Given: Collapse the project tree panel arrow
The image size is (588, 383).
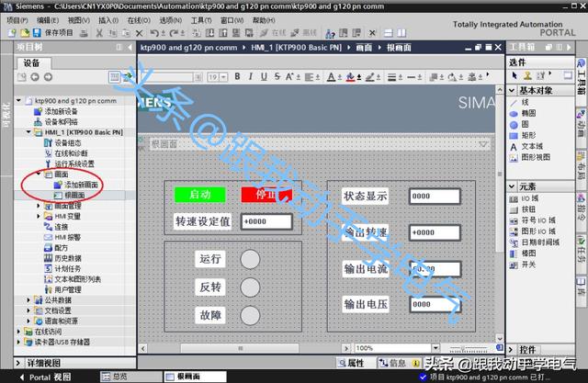Looking at the screenshot, I should pyautogui.click(x=130, y=47).
